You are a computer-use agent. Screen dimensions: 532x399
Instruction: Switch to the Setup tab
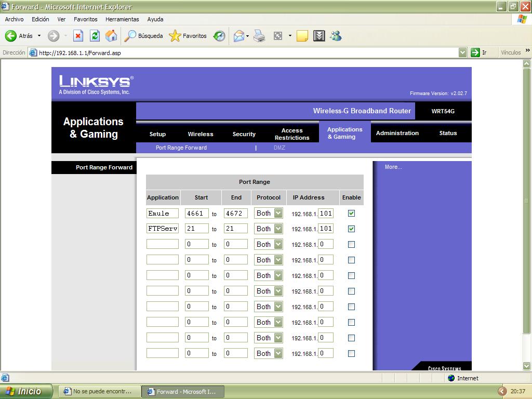coord(157,134)
